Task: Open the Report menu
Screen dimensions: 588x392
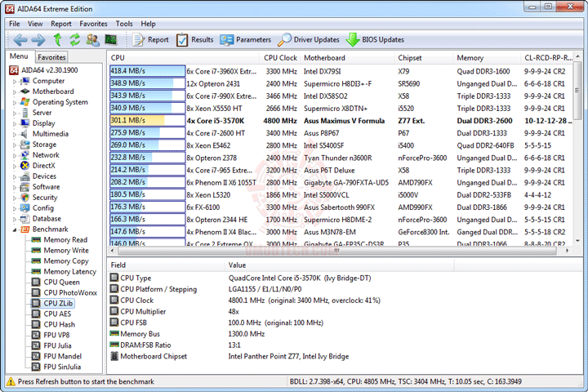Action: (61, 24)
